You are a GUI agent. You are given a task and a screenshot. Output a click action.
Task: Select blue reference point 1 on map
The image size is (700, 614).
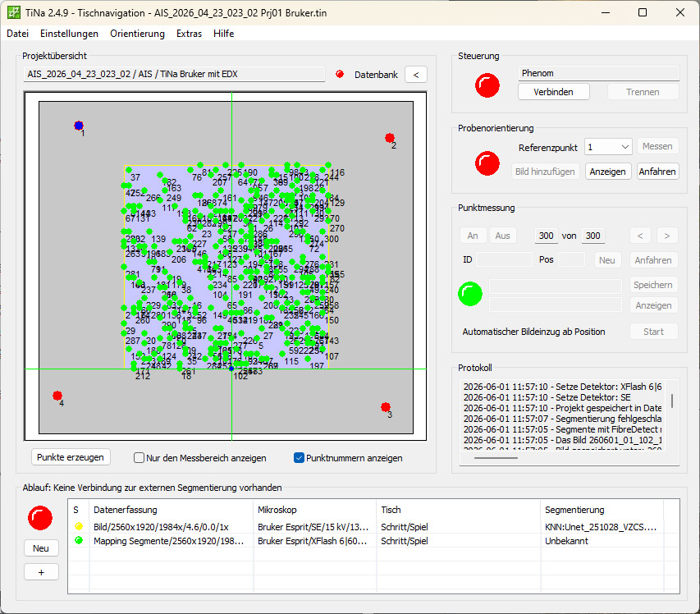point(79,126)
